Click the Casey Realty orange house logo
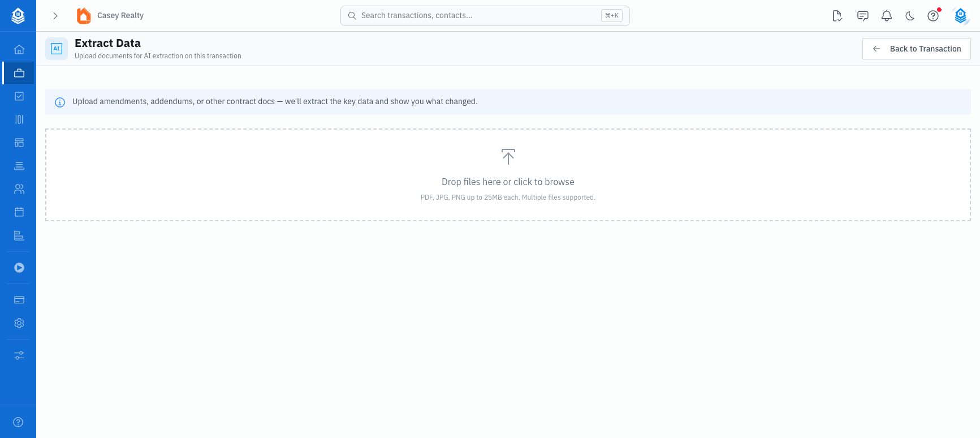980x438 pixels. (84, 16)
